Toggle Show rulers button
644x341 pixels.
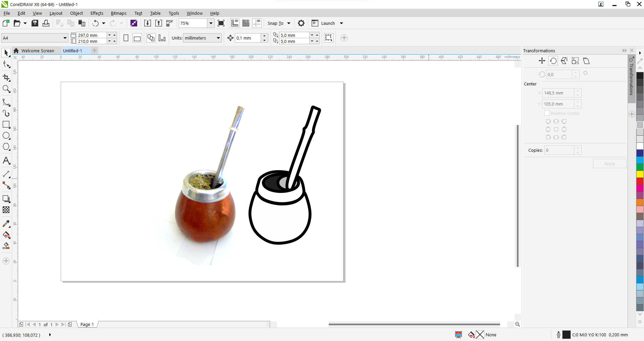click(235, 23)
